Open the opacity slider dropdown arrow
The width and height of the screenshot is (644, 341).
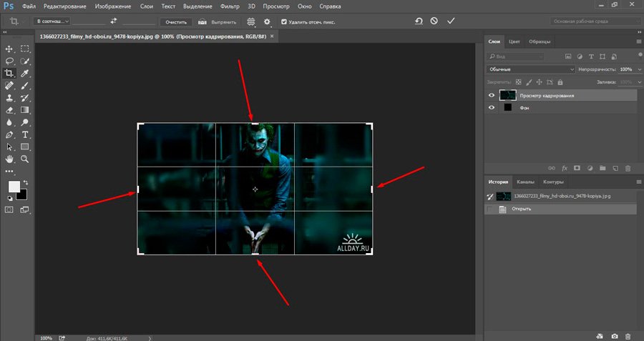coord(639,69)
